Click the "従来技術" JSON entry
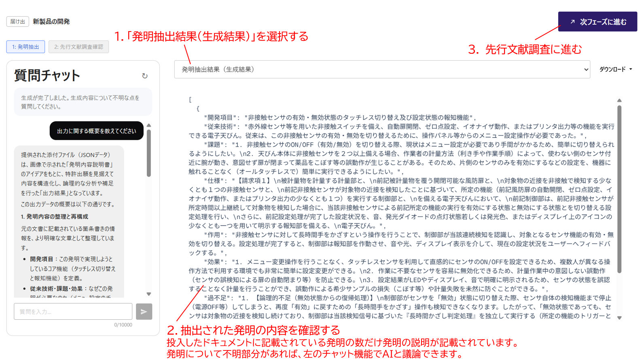The height and width of the screenshot is (361, 644). 401,131
